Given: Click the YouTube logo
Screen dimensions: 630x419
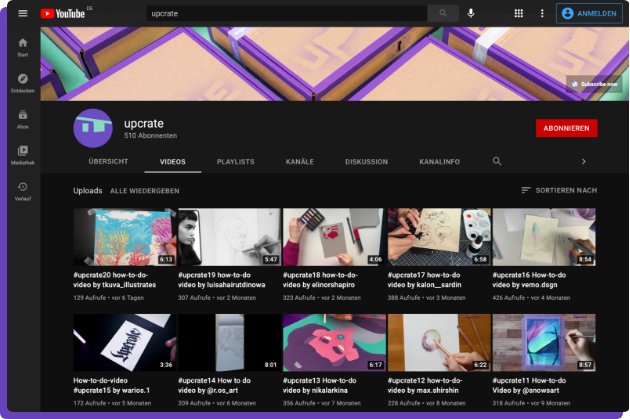Looking at the screenshot, I should (63, 13).
